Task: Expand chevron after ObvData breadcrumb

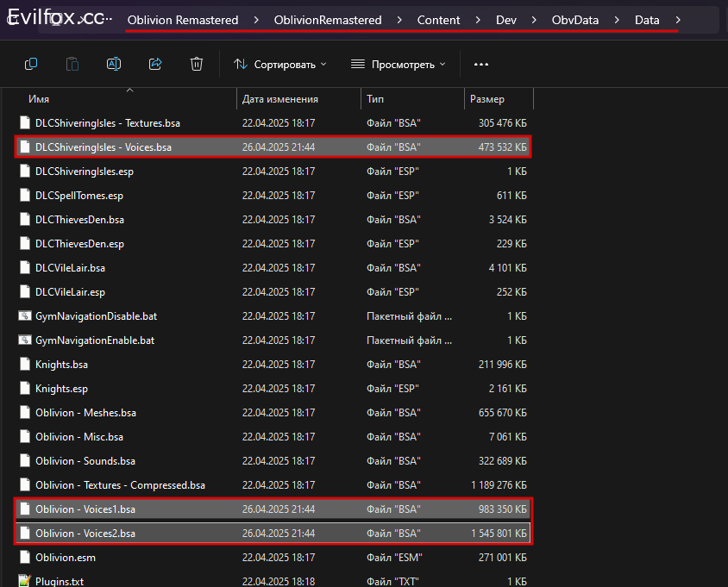Action: (617, 20)
